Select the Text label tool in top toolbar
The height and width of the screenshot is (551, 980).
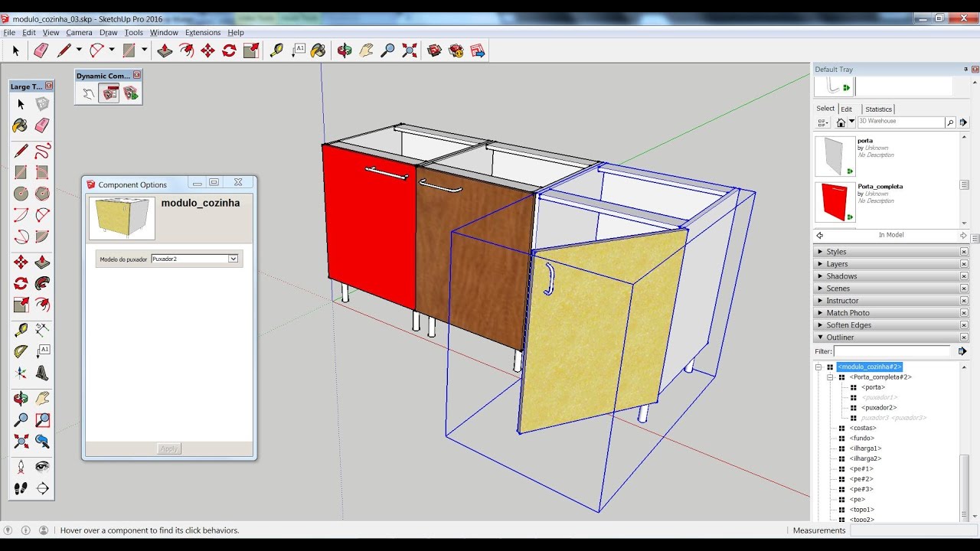coord(299,51)
